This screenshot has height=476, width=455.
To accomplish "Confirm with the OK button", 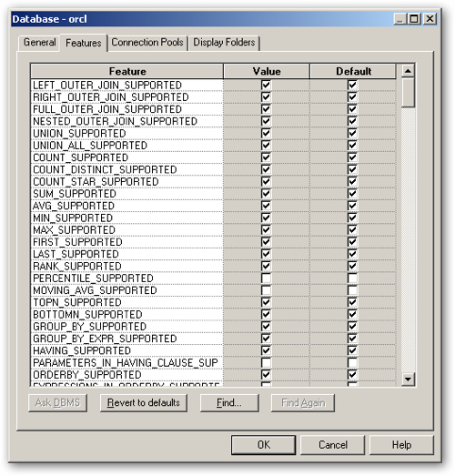I will [x=264, y=445].
